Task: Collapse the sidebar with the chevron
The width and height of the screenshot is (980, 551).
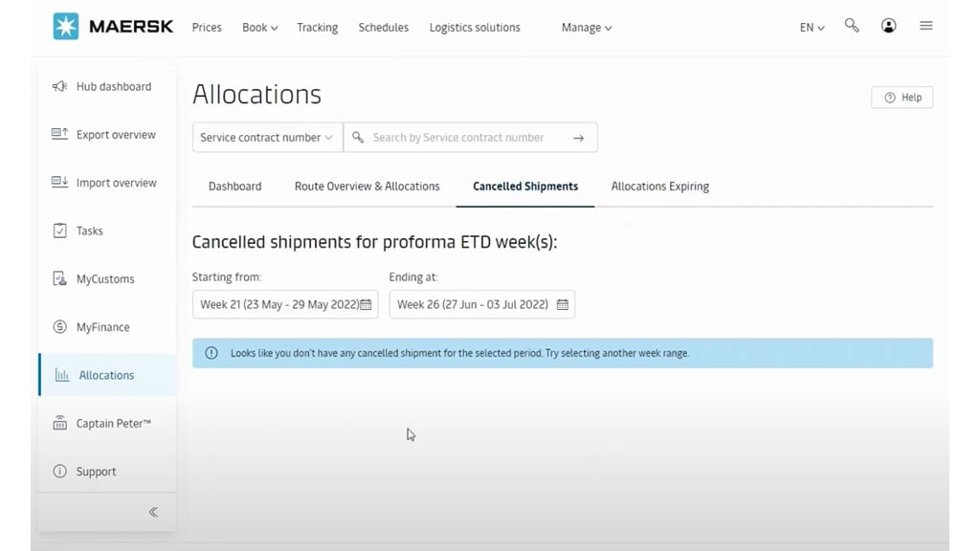Action: point(153,512)
